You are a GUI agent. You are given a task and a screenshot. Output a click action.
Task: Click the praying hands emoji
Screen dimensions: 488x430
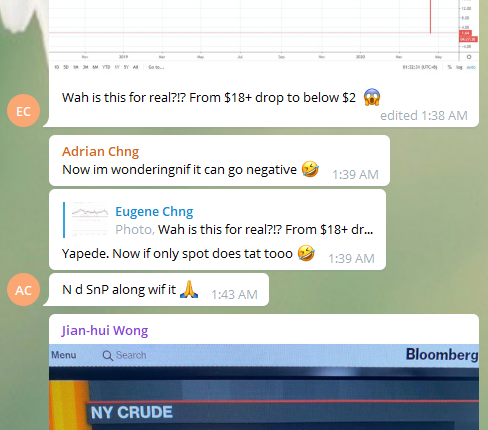pos(189,289)
